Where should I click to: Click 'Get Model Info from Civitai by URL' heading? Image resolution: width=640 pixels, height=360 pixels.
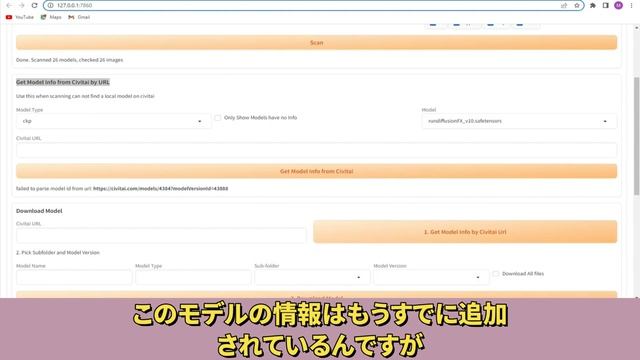(x=63, y=82)
